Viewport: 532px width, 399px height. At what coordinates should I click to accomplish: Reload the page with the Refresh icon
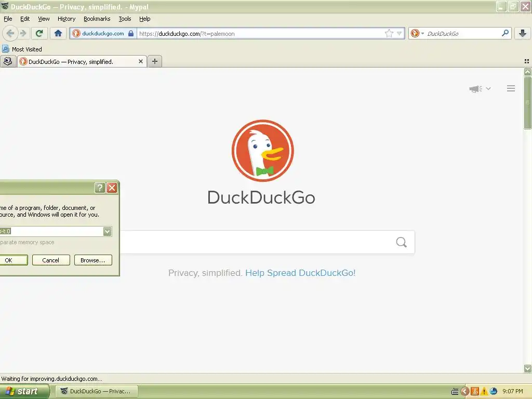pyautogui.click(x=39, y=33)
